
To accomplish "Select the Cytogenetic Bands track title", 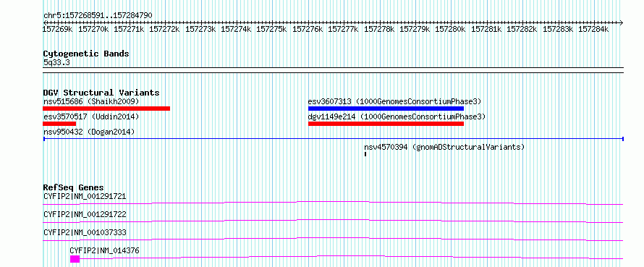I will tap(86, 54).
